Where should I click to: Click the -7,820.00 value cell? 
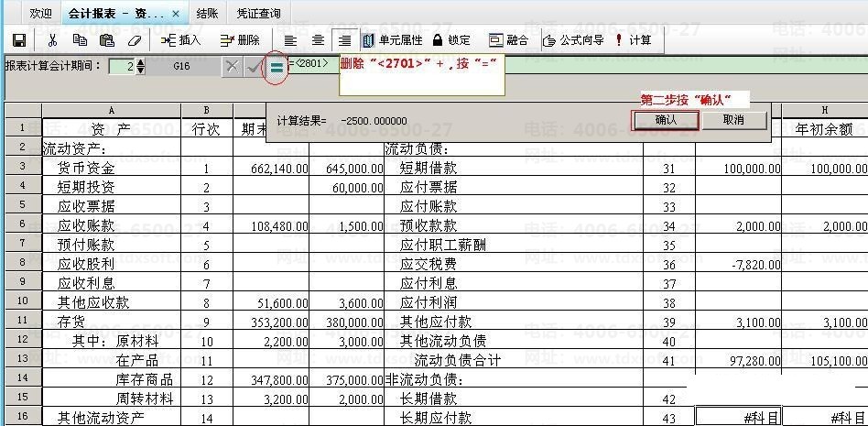[739, 264]
